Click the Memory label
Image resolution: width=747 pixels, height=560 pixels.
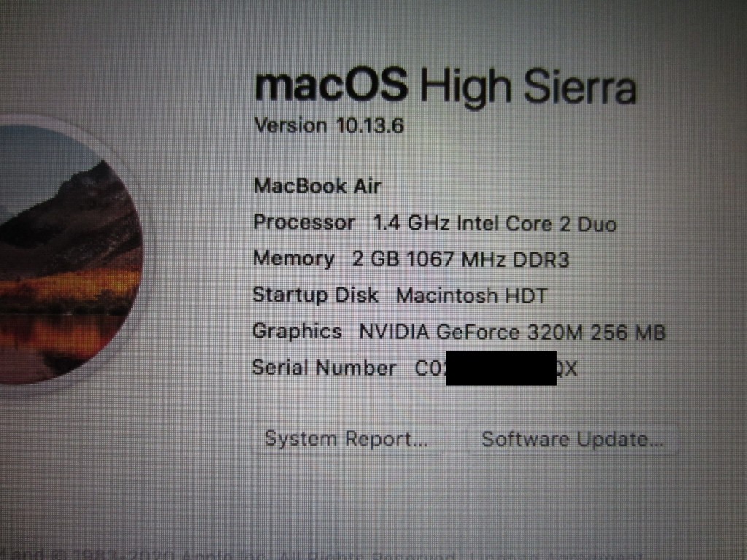click(x=293, y=259)
